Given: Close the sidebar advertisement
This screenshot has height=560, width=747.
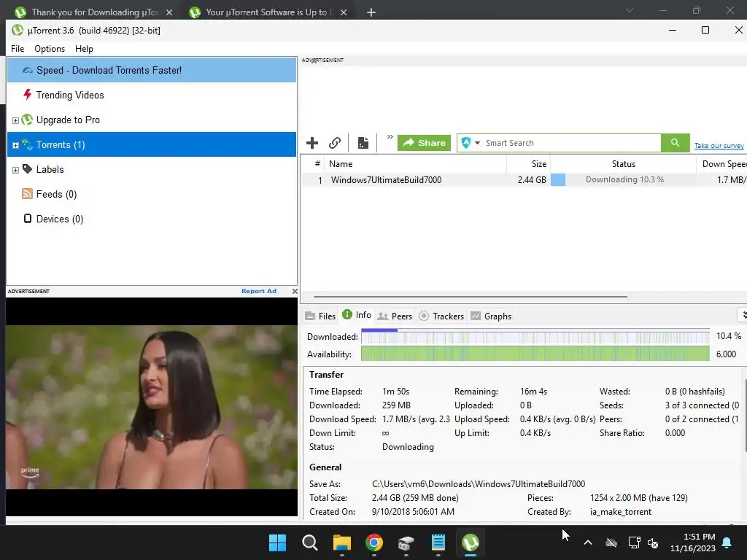Looking at the screenshot, I should click(295, 291).
